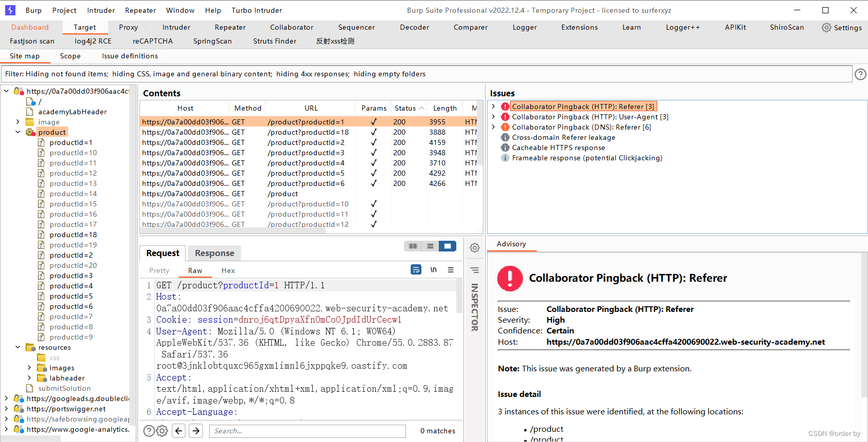This screenshot has width=868, height=442.
Task: Click the Cross-domain Referer leakage info icon
Action: (x=505, y=137)
